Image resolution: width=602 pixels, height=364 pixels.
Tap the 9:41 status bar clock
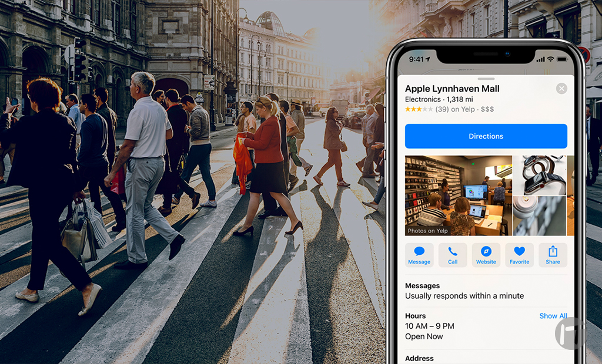click(416, 59)
